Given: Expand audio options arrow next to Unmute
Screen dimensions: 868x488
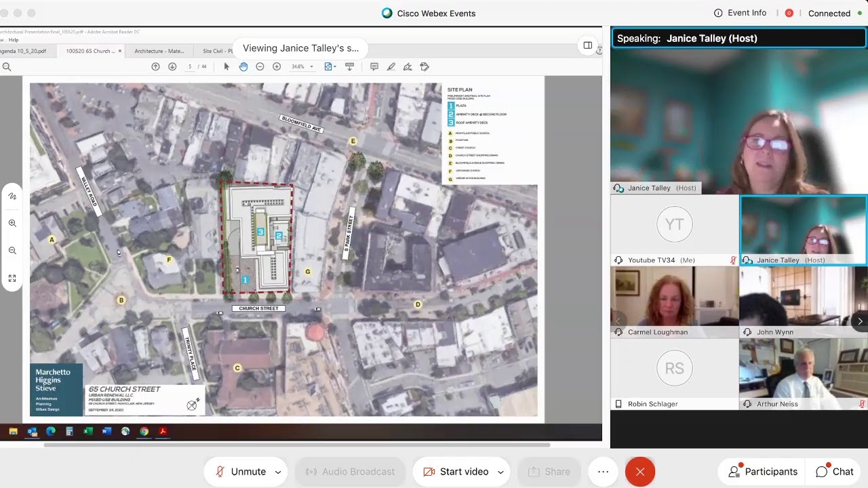Looking at the screenshot, I should (278, 472).
